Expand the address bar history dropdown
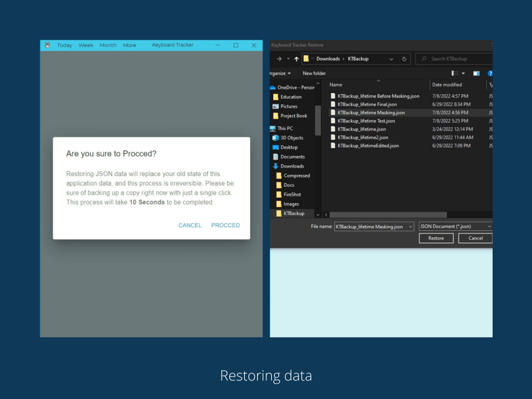 click(391, 59)
